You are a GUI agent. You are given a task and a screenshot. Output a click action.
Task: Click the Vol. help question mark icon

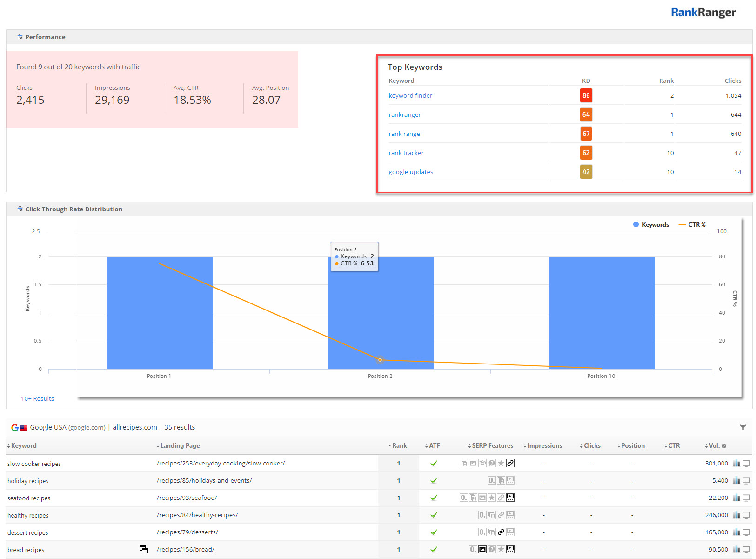tap(724, 446)
